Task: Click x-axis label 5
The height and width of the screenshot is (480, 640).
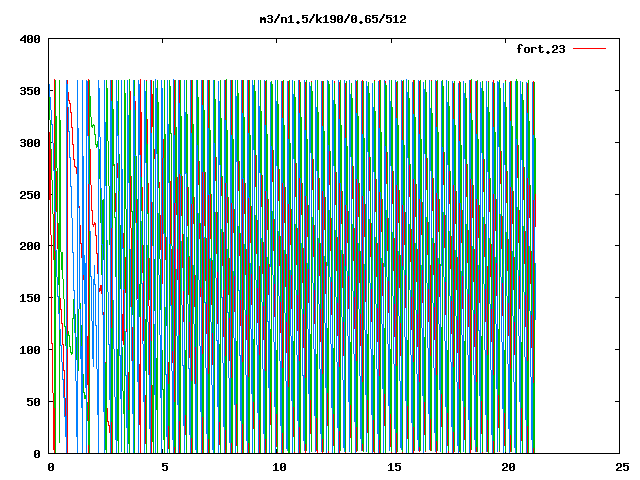Action: [164, 467]
